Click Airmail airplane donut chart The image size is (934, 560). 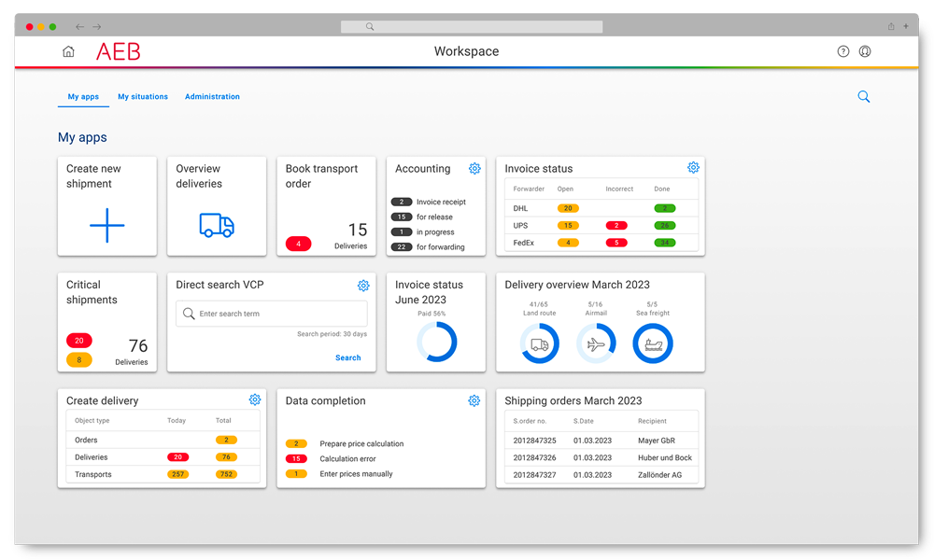coord(596,343)
